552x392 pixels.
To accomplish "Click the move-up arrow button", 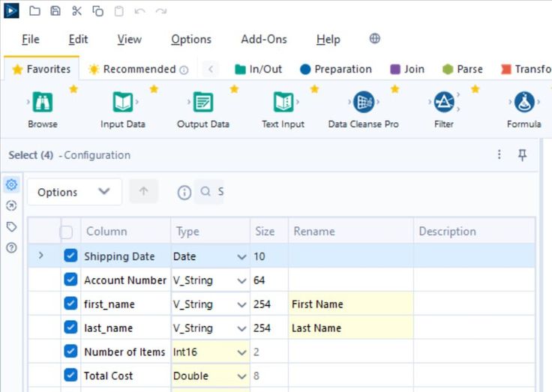I will 144,191.
